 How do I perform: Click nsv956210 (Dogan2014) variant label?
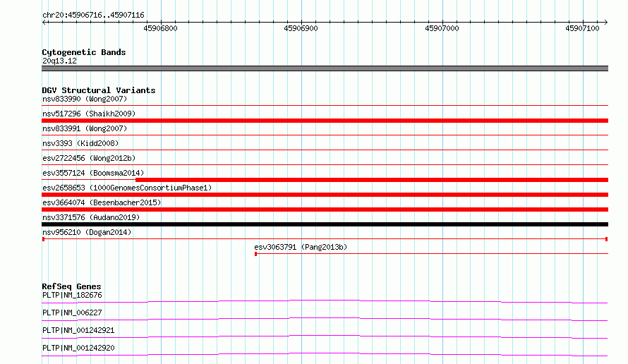point(87,232)
